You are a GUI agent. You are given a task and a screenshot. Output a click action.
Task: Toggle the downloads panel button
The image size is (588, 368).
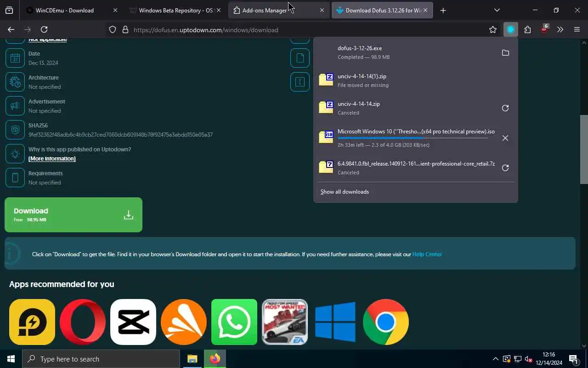[511, 29]
